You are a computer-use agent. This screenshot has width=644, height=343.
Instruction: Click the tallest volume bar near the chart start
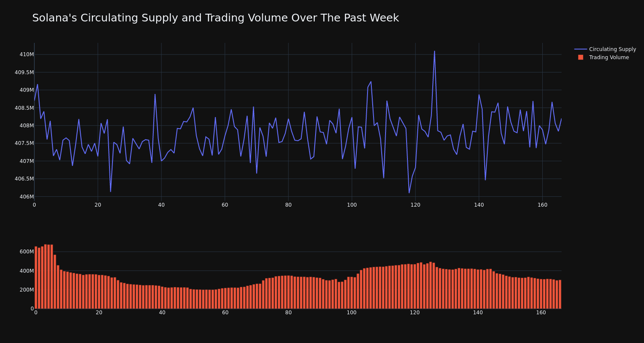coord(45,277)
